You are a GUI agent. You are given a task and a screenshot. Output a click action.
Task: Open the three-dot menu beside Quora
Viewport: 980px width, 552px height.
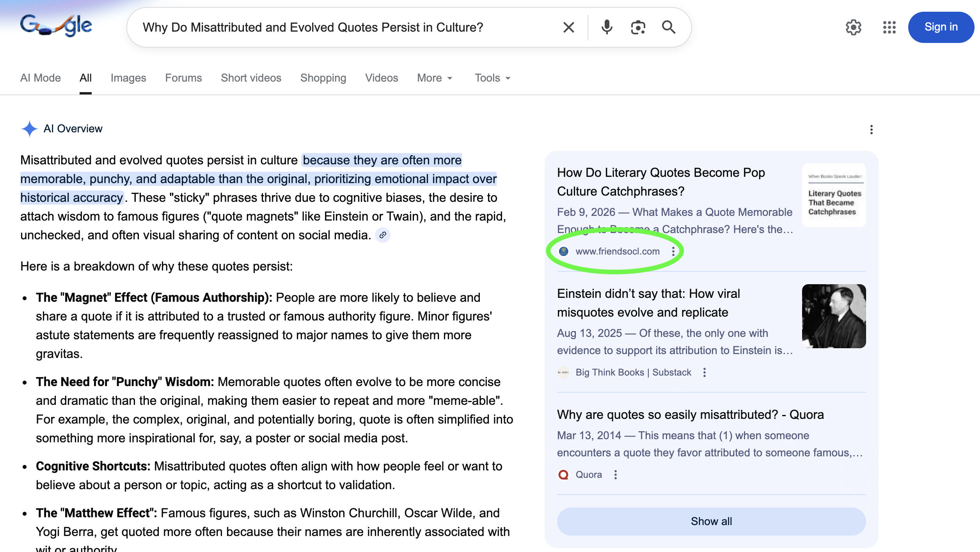tap(615, 475)
